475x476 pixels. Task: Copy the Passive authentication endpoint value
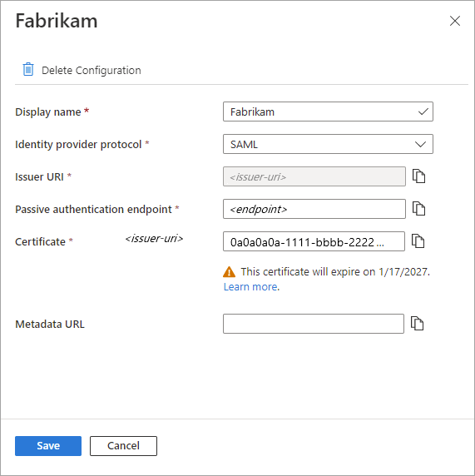tap(419, 209)
